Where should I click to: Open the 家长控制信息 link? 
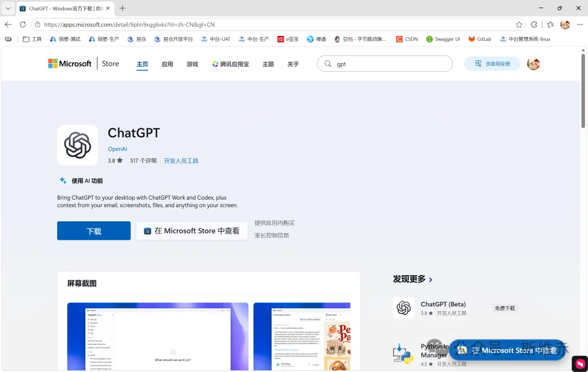272,235
